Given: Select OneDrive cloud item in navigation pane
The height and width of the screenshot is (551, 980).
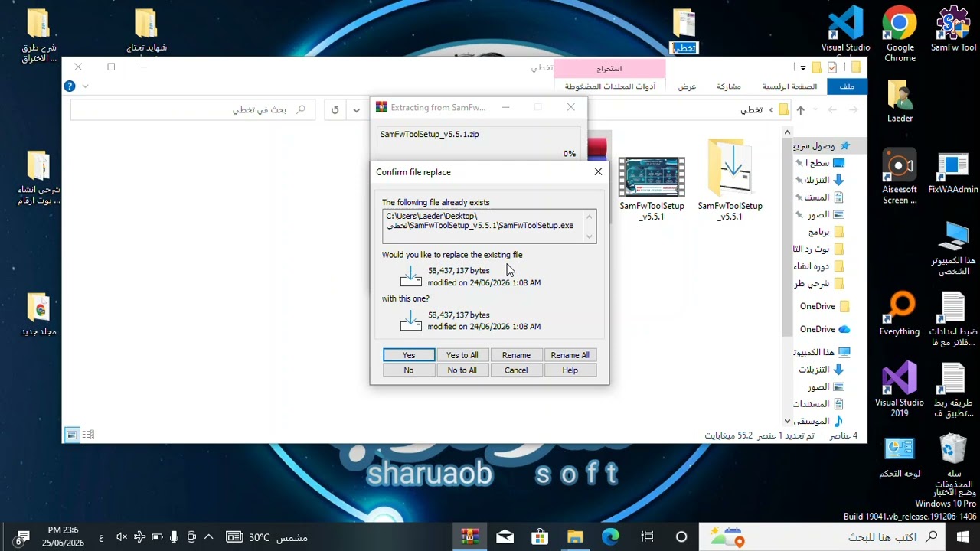Looking at the screenshot, I should tap(825, 329).
